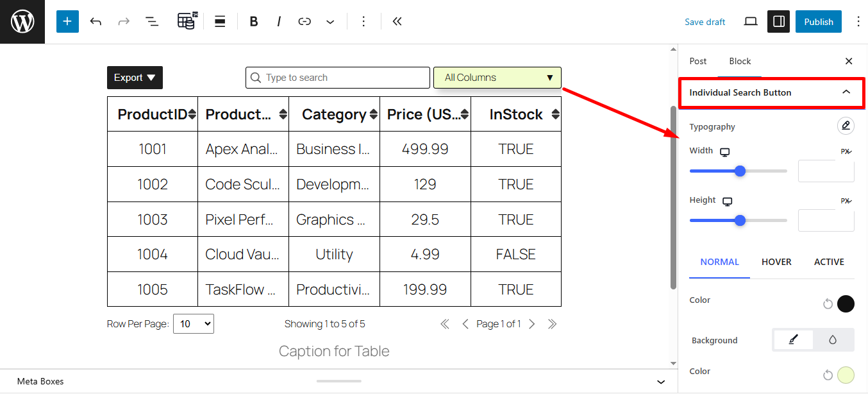
Task: Click the Height slider handle
Action: point(740,220)
